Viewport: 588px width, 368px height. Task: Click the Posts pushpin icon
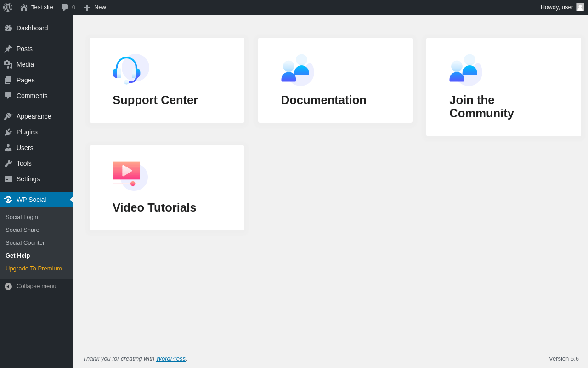[x=8, y=49]
